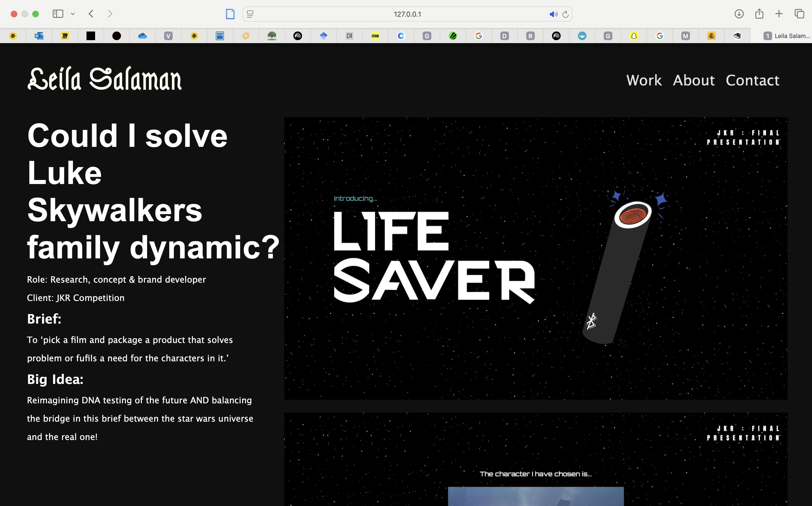Select the Spanish coat of arms tab
The width and height of the screenshot is (812, 506).
711,36
